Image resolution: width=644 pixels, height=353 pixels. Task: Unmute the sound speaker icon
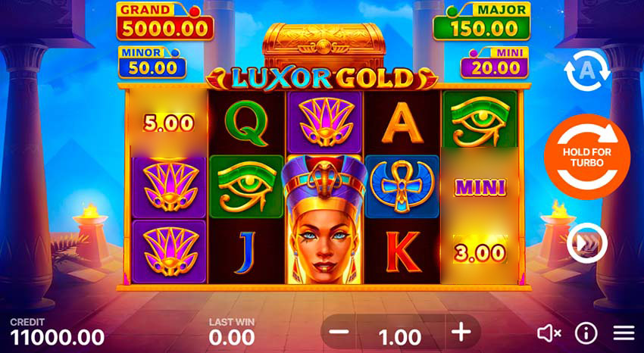(x=549, y=334)
